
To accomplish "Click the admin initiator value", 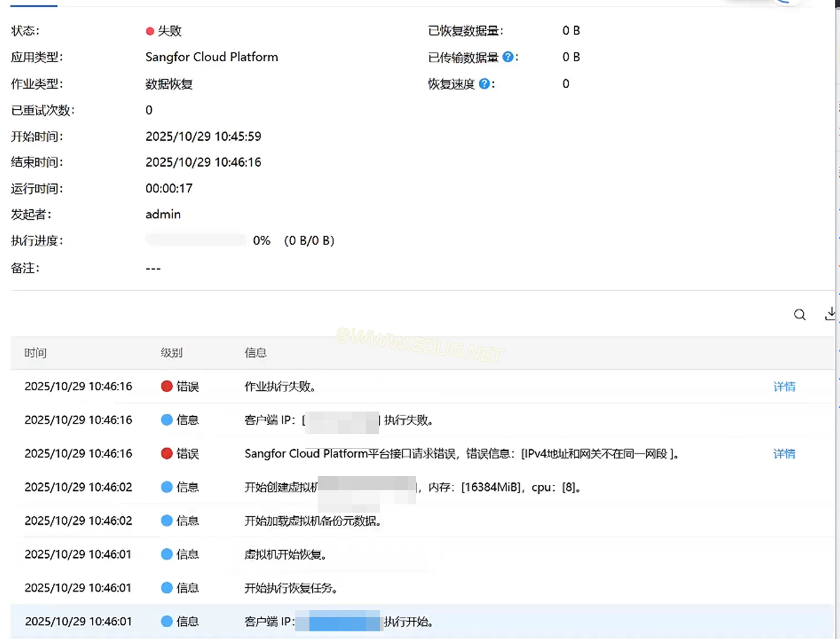I will pyautogui.click(x=163, y=215).
